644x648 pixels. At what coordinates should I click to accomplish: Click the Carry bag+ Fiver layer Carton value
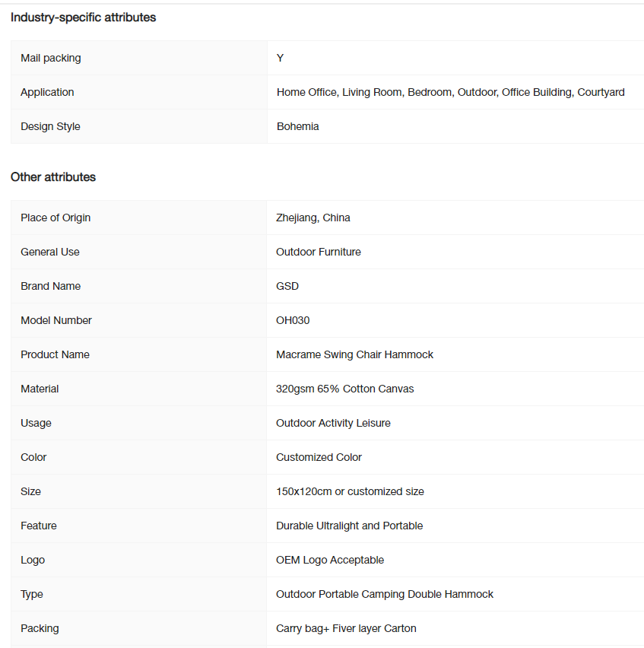(x=346, y=628)
